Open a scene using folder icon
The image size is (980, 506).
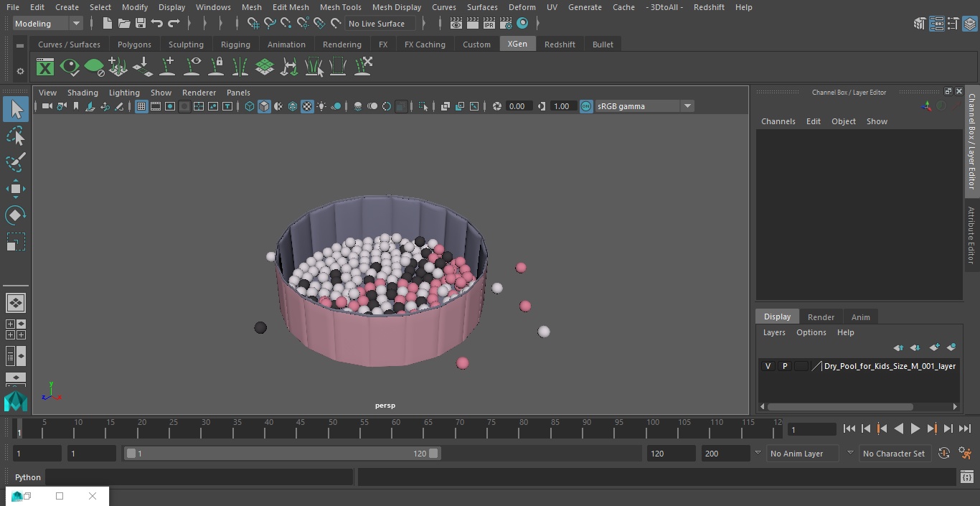coord(123,24)
